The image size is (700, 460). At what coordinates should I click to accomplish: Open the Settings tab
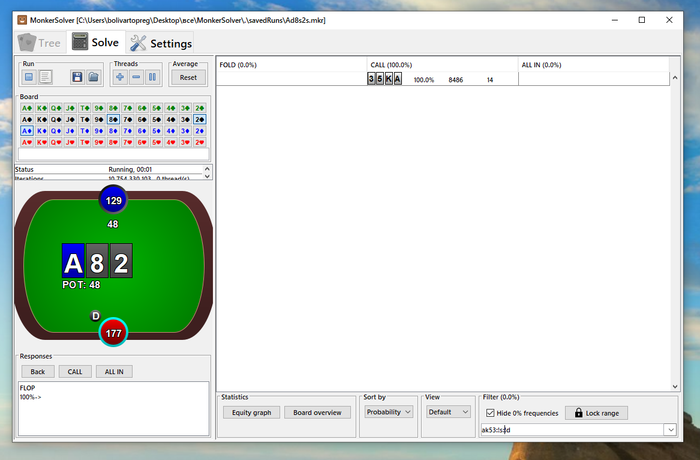pos(160,43)
